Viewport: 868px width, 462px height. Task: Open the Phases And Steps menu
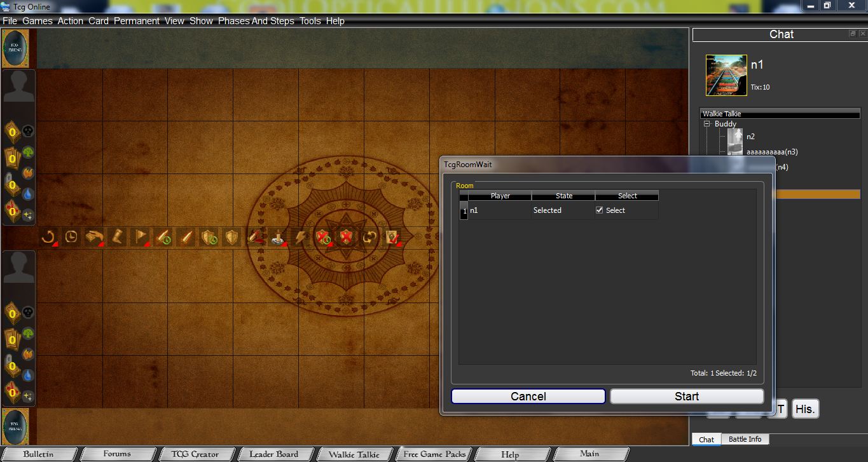pos(256,21)
